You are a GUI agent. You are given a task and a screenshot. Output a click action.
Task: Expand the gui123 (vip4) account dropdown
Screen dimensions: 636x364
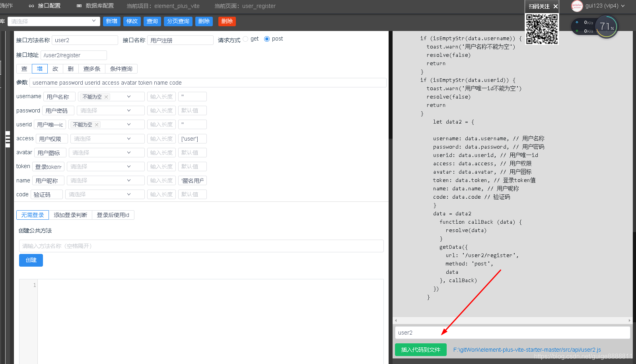click(x=623, y=6)
